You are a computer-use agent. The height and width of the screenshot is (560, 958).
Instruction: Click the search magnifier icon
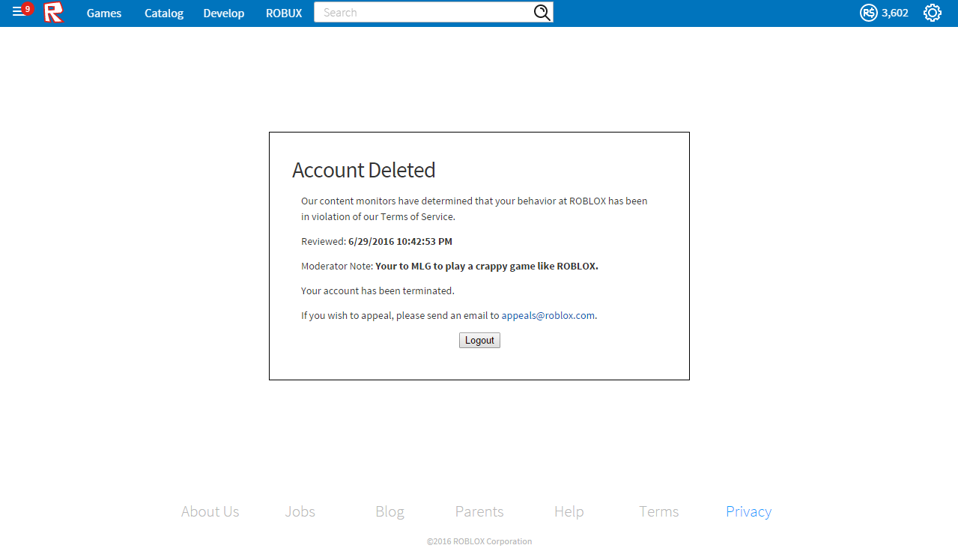point(542,13)
